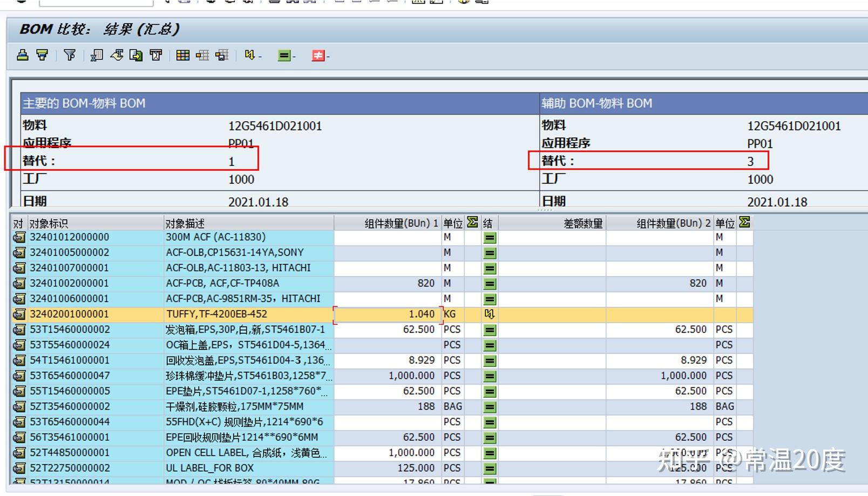Click the ABC analysis clipboard icon

[155, 56]
